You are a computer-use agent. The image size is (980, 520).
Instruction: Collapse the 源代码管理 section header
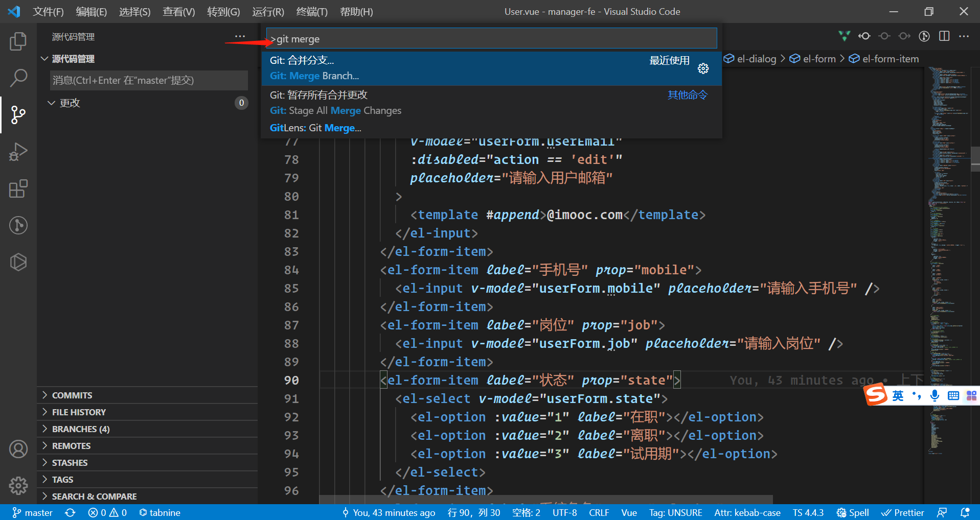pyautogui.click(x=147, y=59)
